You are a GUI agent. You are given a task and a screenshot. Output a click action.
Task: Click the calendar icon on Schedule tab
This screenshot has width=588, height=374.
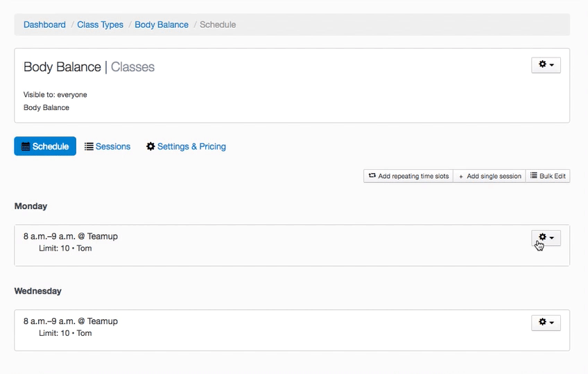tap(26, 147)
